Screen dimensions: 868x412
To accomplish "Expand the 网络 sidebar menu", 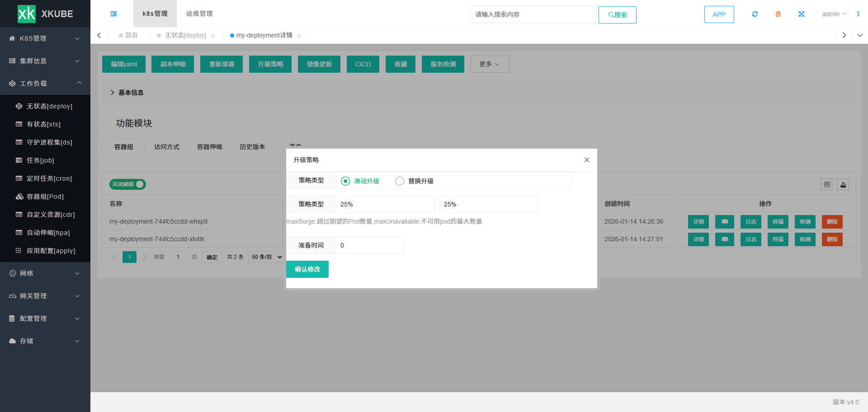I will [45, 273].
